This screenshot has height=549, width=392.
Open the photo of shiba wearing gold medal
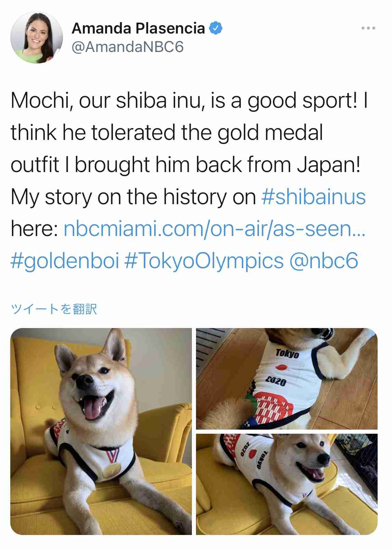[101, 431]
